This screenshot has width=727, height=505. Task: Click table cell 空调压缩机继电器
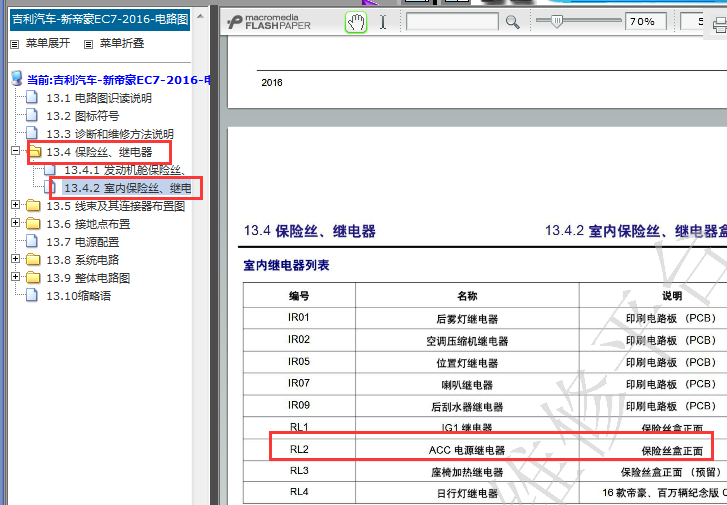(467, 341)
